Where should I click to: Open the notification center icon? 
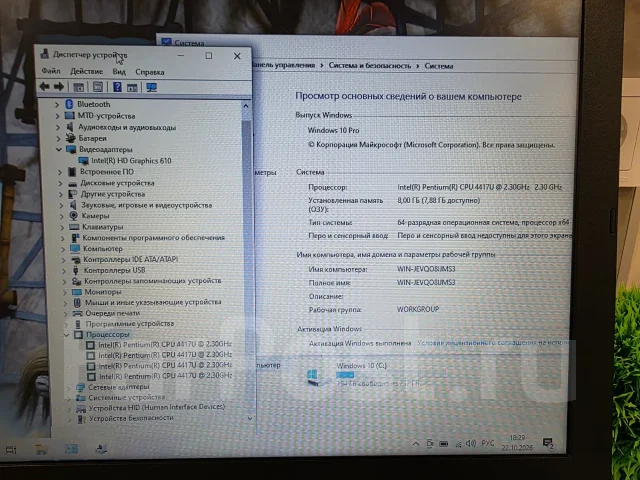(x=548, y=444)
